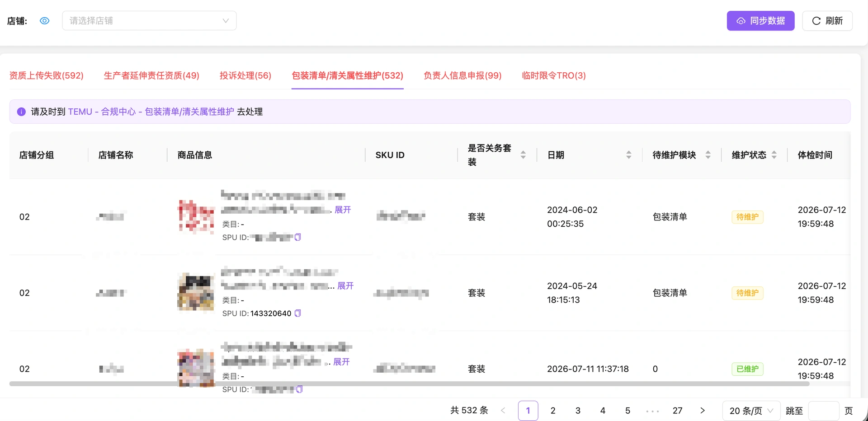Click the 店铺名称 column header
868x421 pixels.
(116, 155)
